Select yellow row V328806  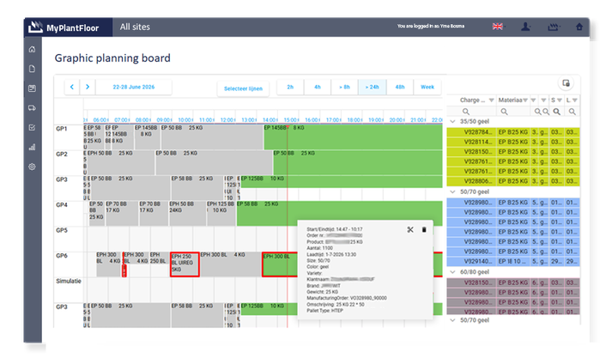513,181
